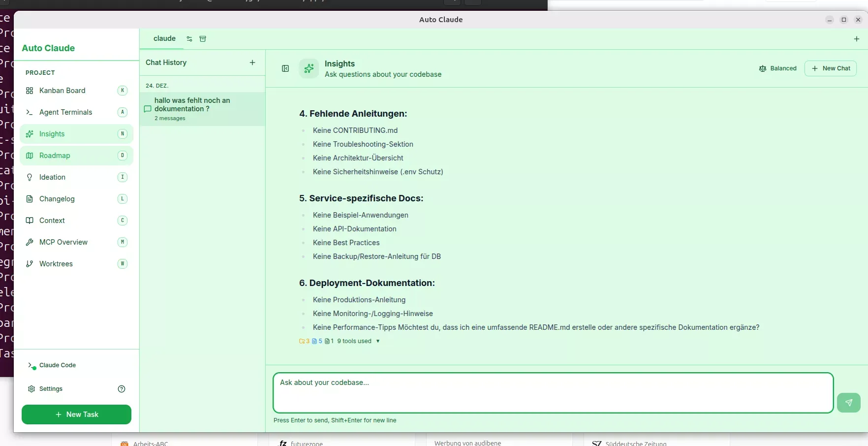The width and height of the screenshot is (868, 446).
Task: Click the archive icon next to claude tab
Action: pos(203,39)
